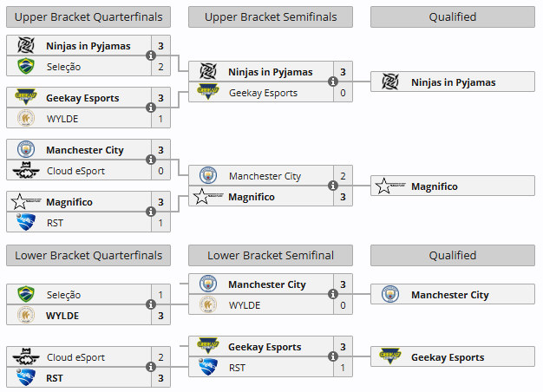Image resolution: width=543 pixels, height=392 pixels.
Task: Click the WYLDE logo in Upper Bracket Quarterfinals
Action: coord(25,118)
